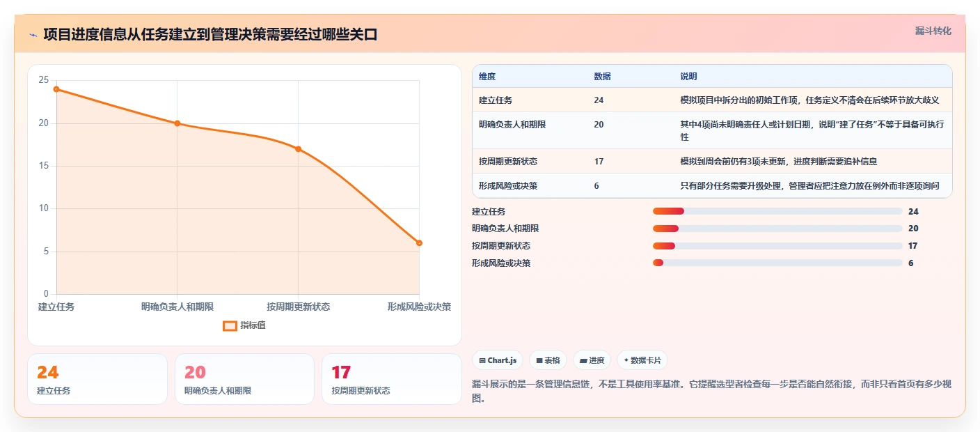This screenshot has height=432, width=980.
Task: Click the page title 项目进度信息从任务建立到管理决策
Action: tap(210, 34)
